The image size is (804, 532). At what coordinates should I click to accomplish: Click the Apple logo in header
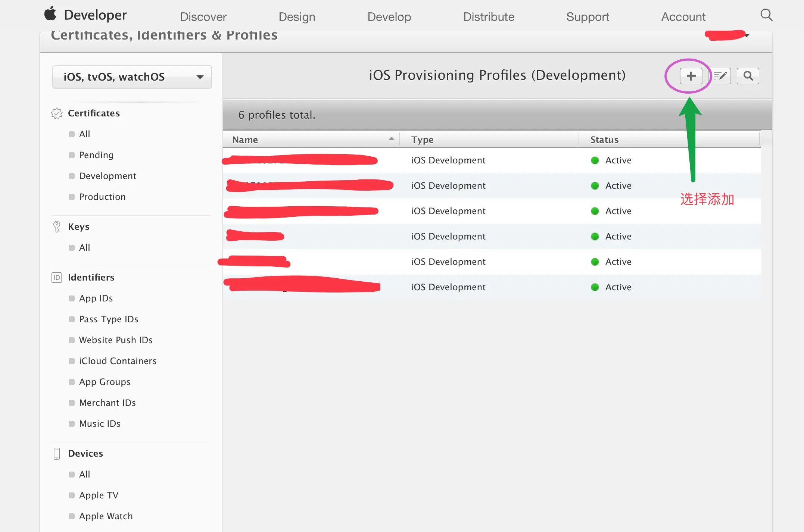point(50,14)
